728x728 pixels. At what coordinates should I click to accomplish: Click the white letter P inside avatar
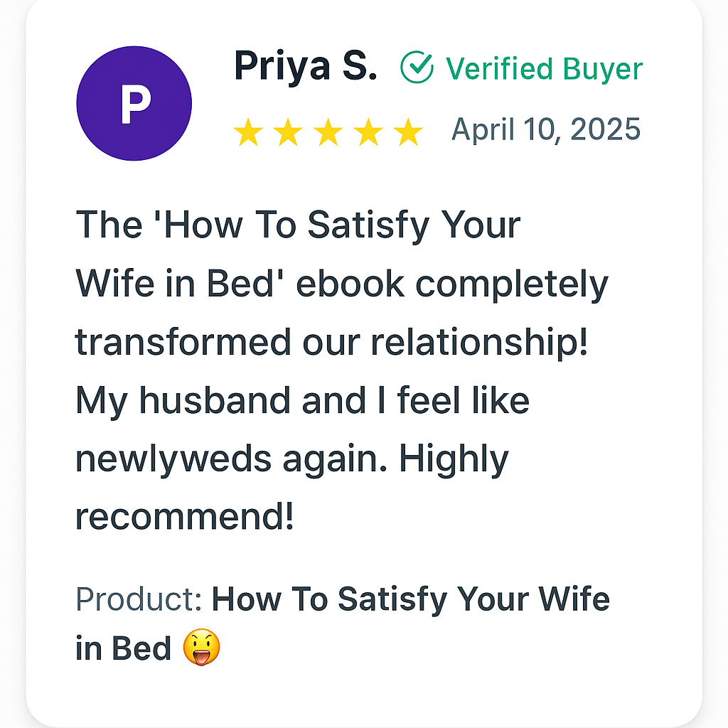pyautogui.click(x=136, y=104)
